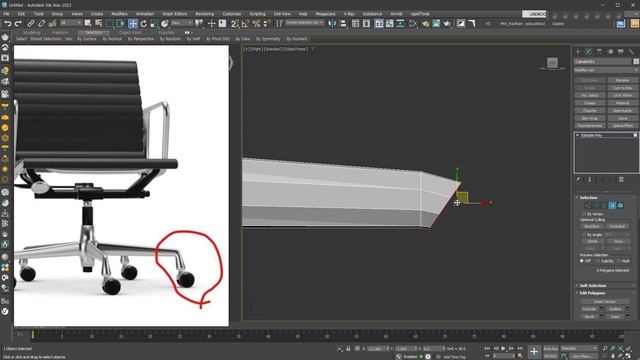640x360 pixels.
Task: Click the By Surface ribbon button
Action: point(87,39)
